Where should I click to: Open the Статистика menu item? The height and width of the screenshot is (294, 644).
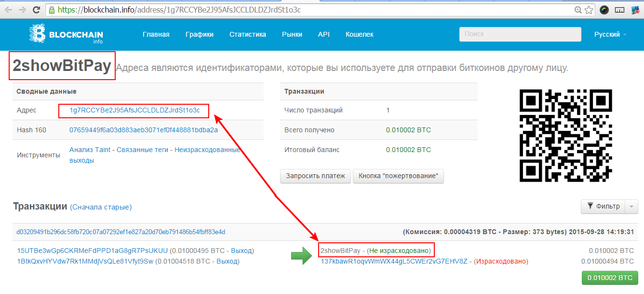[x=247, y=34]
